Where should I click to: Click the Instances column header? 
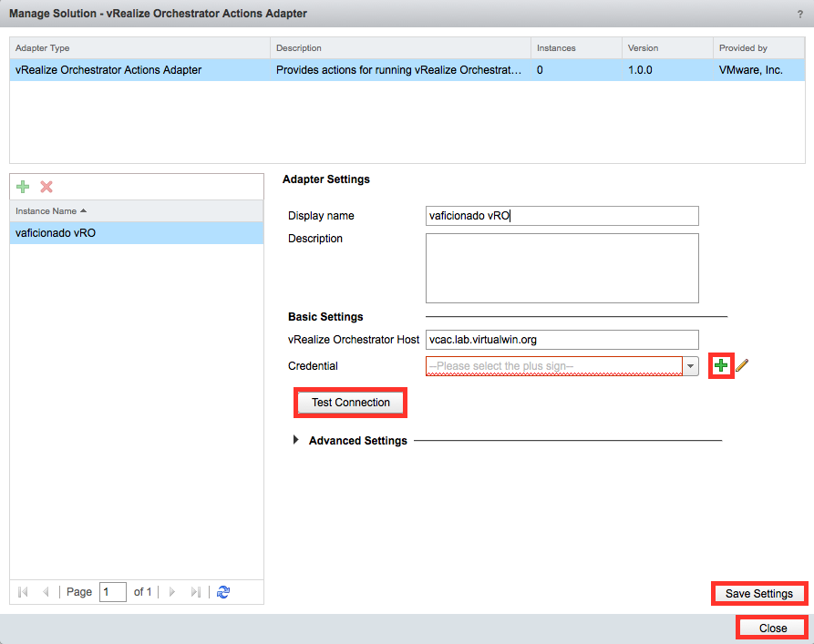pos(576,47)
